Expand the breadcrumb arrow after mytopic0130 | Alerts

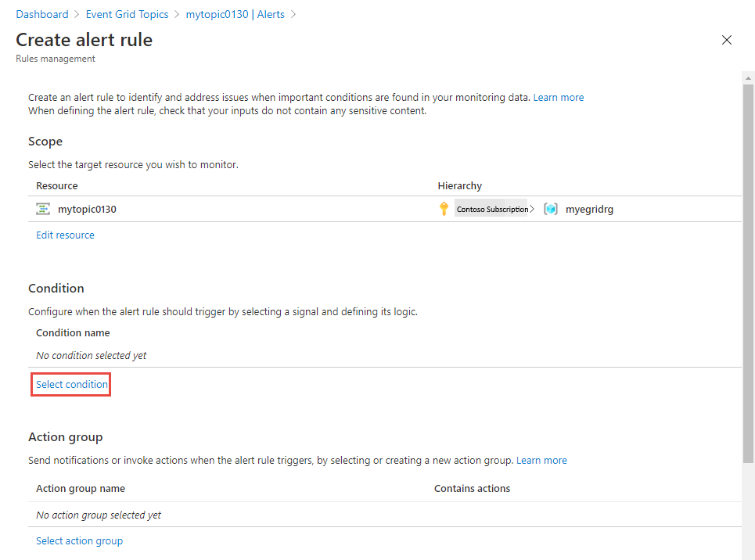point(293,14)
